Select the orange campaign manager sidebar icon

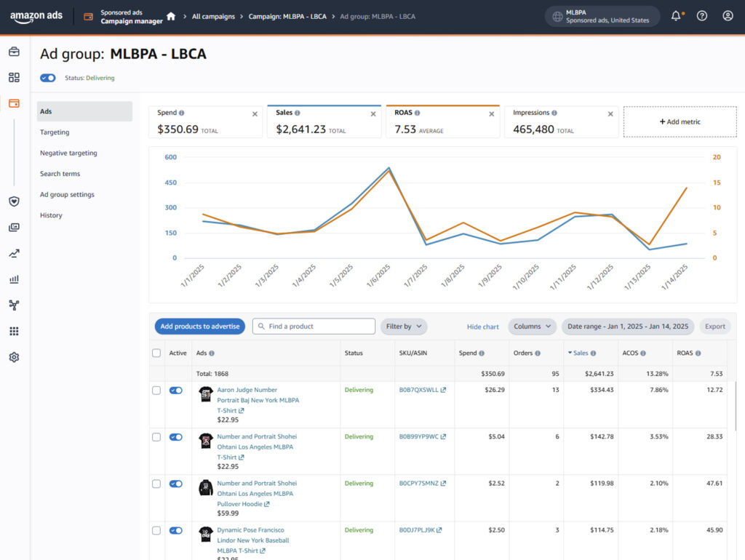click(15, 103)
